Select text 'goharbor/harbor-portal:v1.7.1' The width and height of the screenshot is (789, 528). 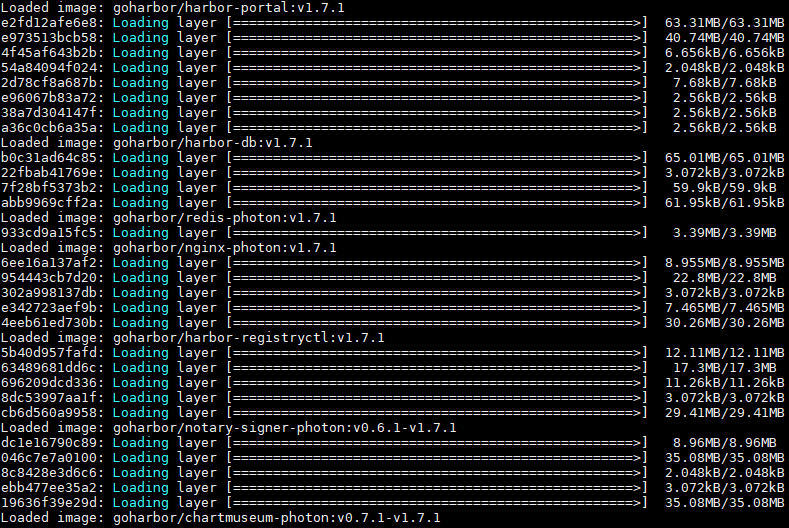point(229,8)
